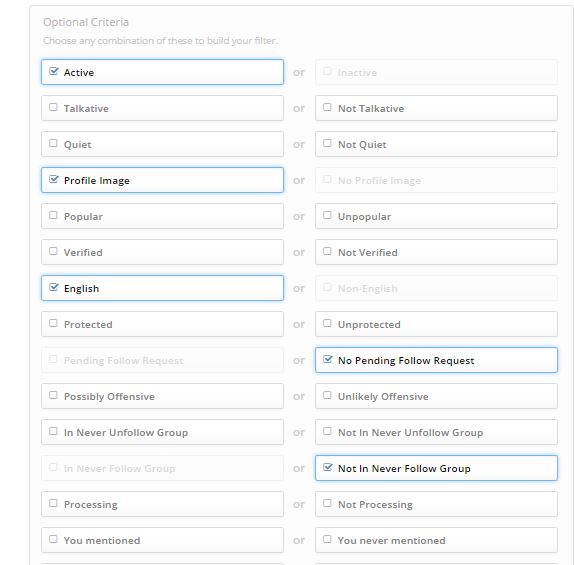Screen dimensions: 574x565
Task: Enable In Never Unfollow Group filter
Action: (53, 431)
